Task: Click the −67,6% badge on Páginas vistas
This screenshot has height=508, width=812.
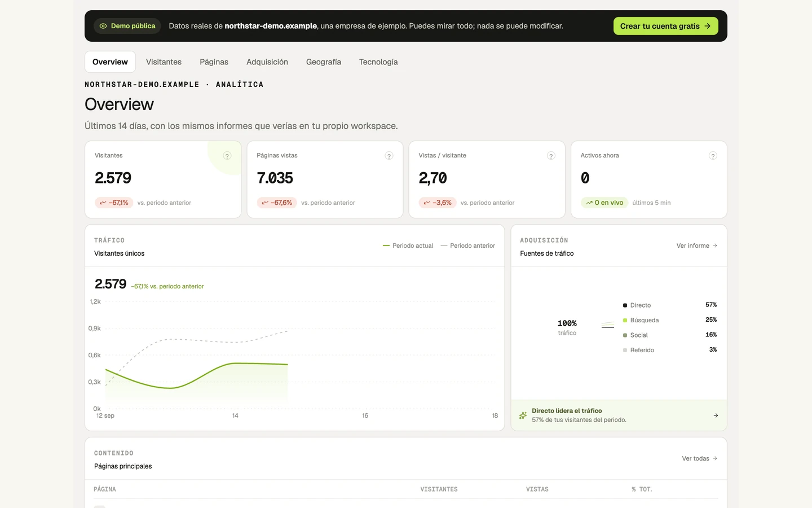Action: [277, 203]
